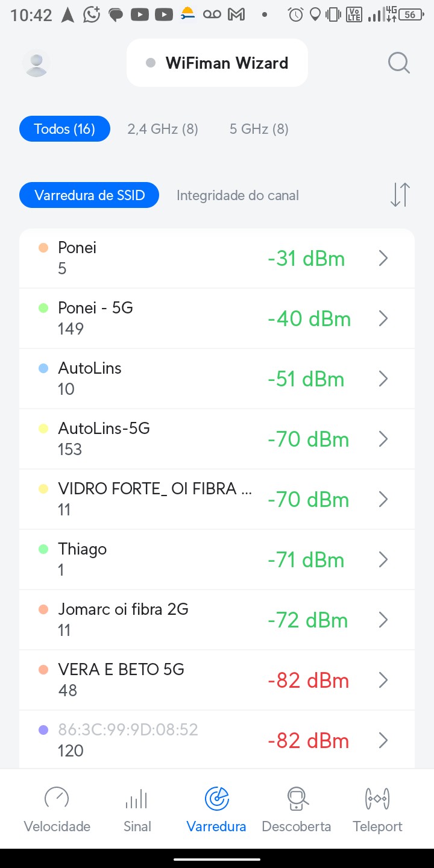The width and height of the screenshot is (434, 868).
Task: Toggle the sort order arrows icon
Action: (x=400, y=195)
